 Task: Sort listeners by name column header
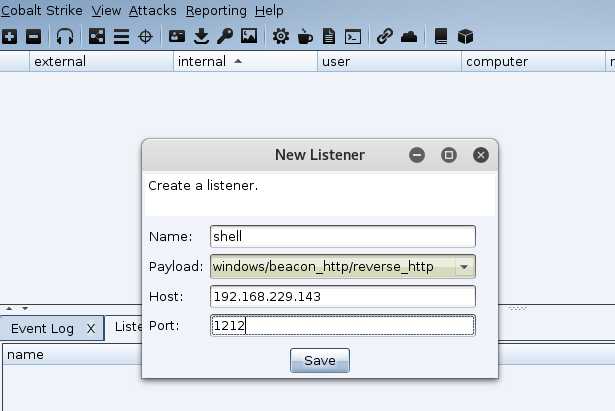pos(73,355)
